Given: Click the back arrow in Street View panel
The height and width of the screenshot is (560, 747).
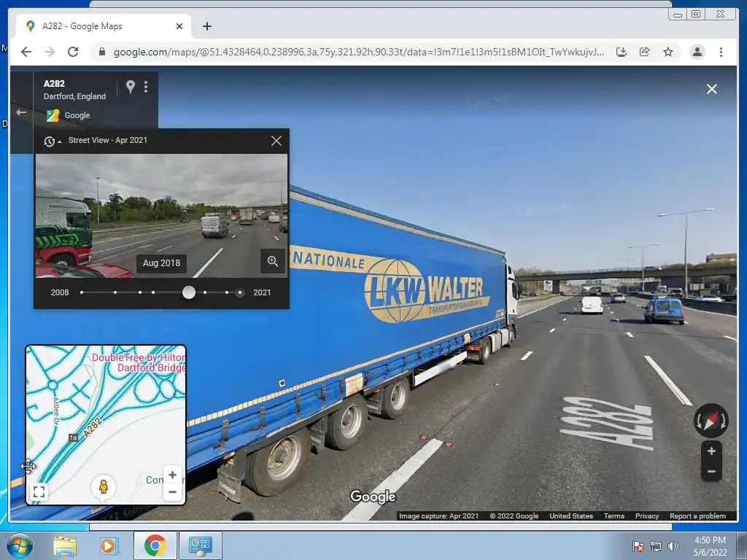Looking at the screenshot, I should [21, 112].
